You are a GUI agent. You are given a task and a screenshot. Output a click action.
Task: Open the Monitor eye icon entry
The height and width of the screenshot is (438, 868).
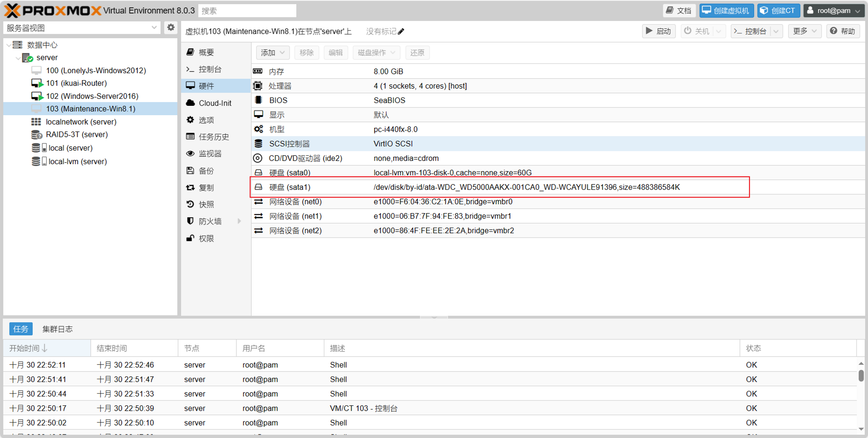[x=210, y=154]
